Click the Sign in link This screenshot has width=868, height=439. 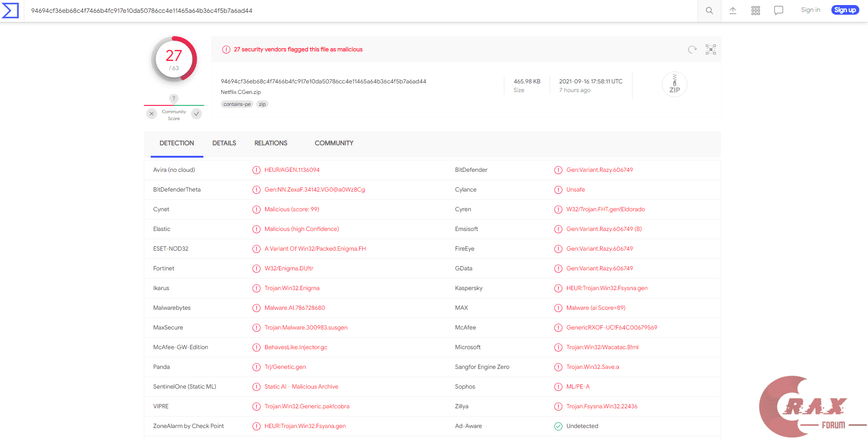tap(810, 10)
